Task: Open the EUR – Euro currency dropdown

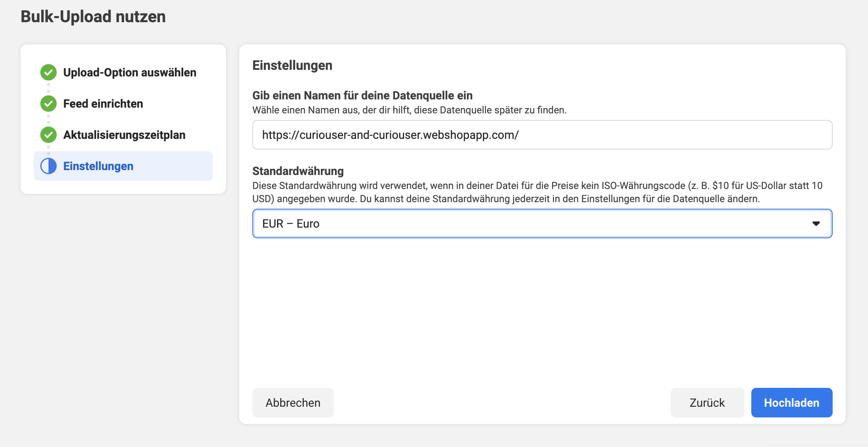Action: (x=542, y=223)
